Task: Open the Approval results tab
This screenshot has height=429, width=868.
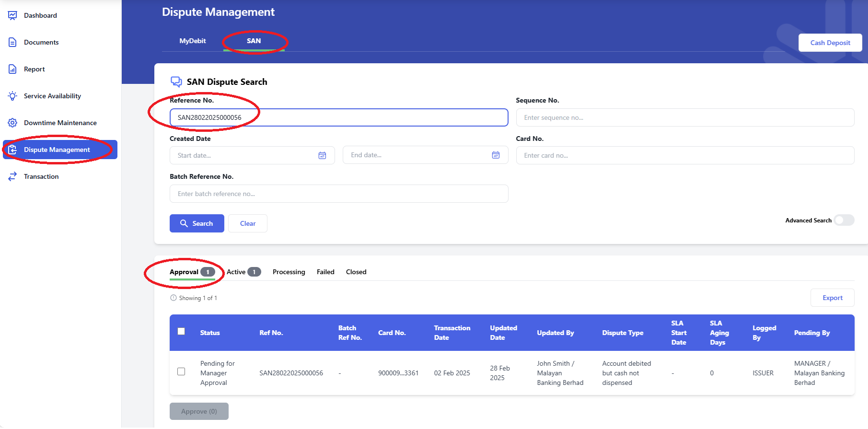Action: click(x=192, y=272)
